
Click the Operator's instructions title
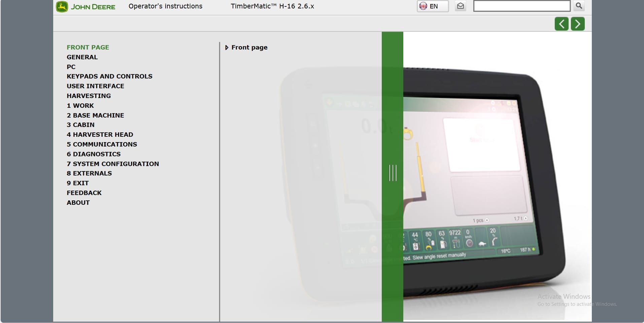point(166,6)
